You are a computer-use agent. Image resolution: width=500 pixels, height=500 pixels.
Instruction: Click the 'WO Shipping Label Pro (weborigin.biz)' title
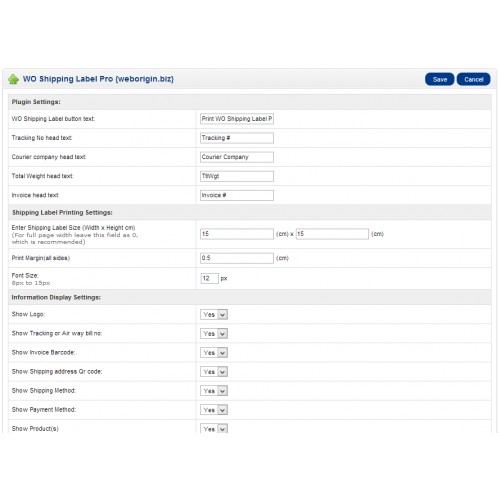tap(98, 79)
